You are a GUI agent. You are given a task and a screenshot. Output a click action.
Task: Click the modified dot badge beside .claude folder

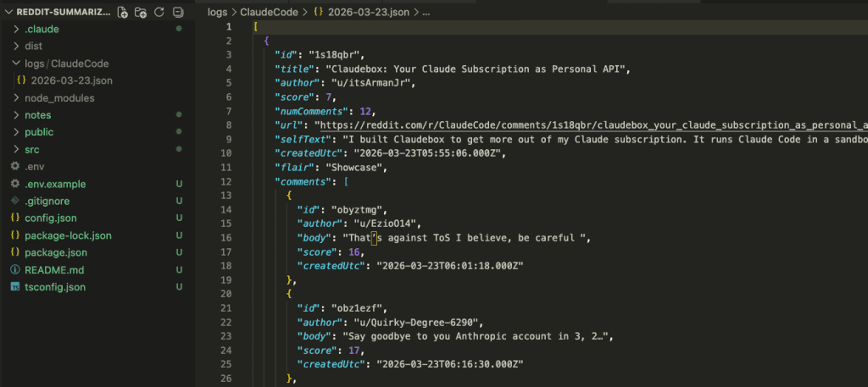pos(179,29)
